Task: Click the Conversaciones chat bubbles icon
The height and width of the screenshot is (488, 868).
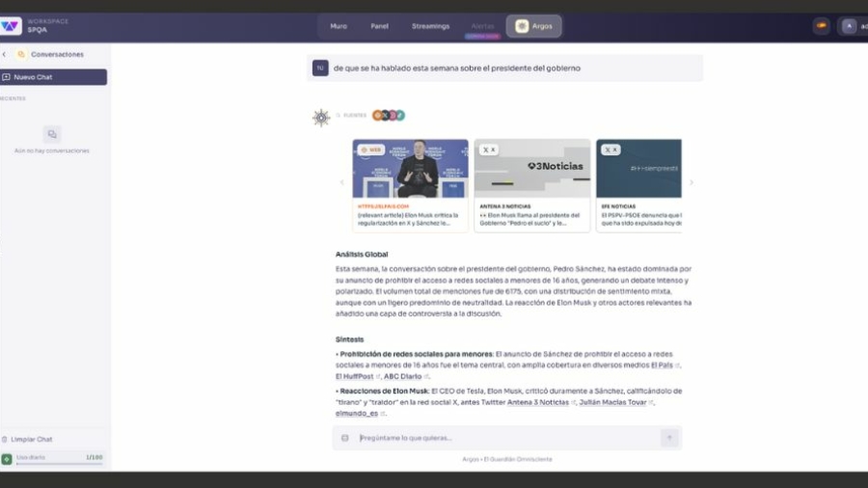Action: pos(21,55)
